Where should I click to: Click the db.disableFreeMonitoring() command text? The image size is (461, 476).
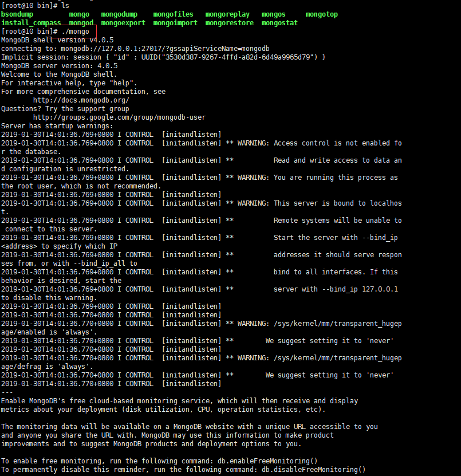313,470
